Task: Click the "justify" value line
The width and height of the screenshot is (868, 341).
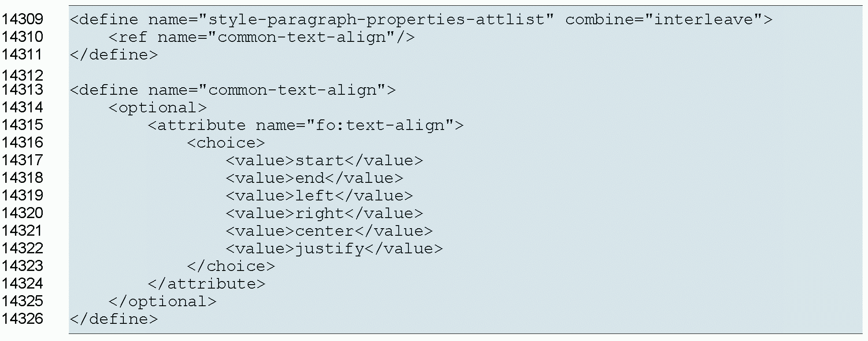Action: pos(334,249)
